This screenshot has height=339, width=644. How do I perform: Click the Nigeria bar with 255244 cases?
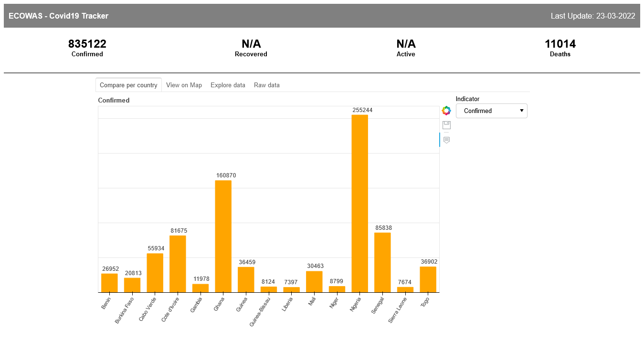click(360, 204)
